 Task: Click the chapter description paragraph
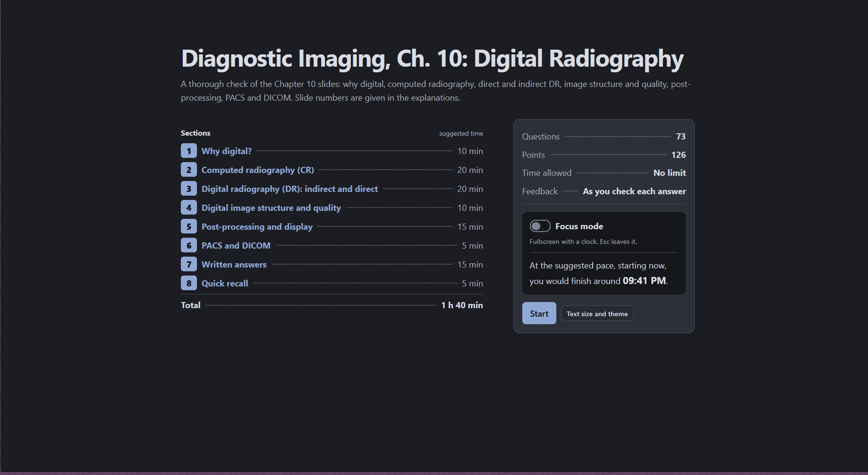click(435, 91)
